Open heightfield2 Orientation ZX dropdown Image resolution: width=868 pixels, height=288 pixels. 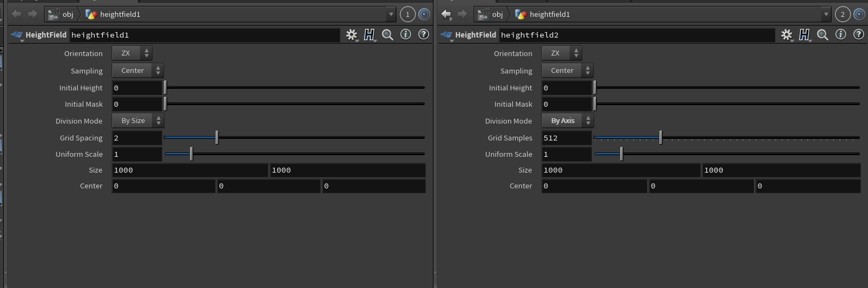point(561,53)
